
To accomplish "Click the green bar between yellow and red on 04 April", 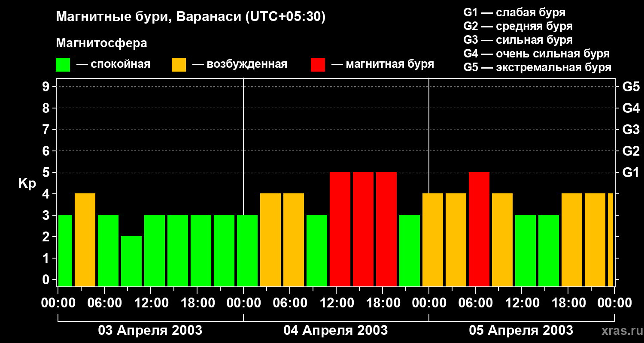I will click(317, 251).
